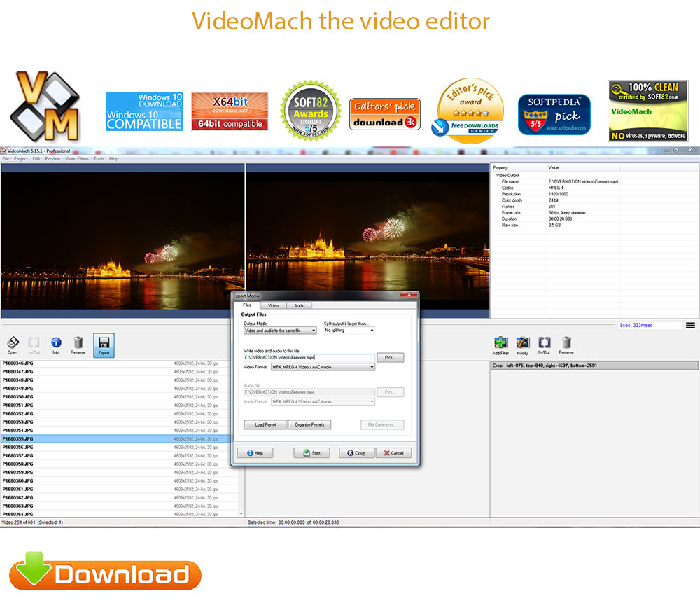Image resolution: width=700 pixels, height=603 pixels.
Task: Click the In/Out icon beside the Open icon
Action: pos(34,345)
